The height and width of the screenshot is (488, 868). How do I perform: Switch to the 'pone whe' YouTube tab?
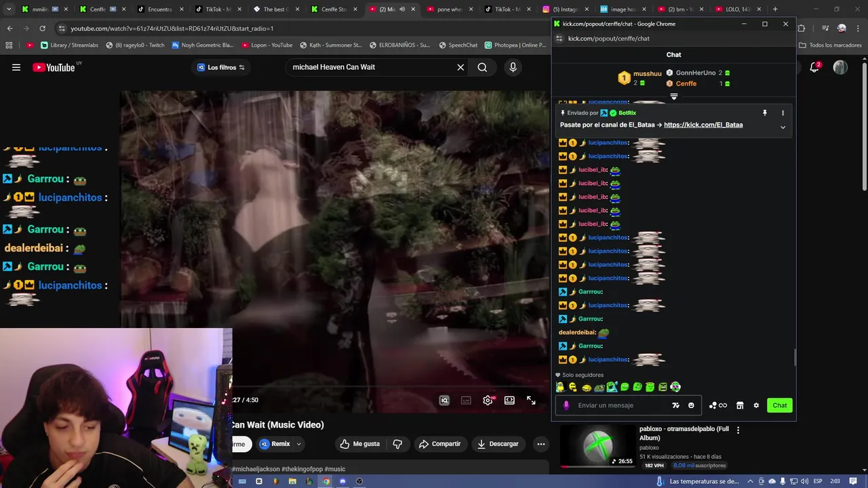tap(449, 9)
